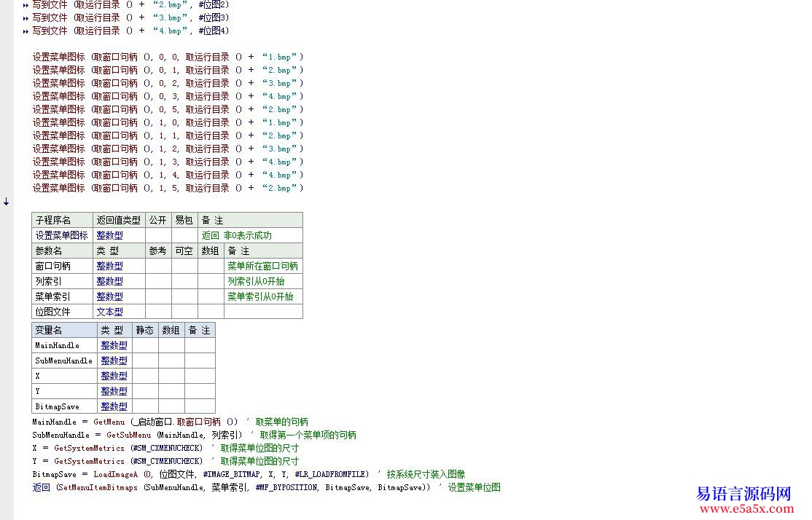Click the 设置菜单图标 call with arguments 0, 5
This screenshot has height=520, width=812.
pyautogui.click(x=168, y=109)
